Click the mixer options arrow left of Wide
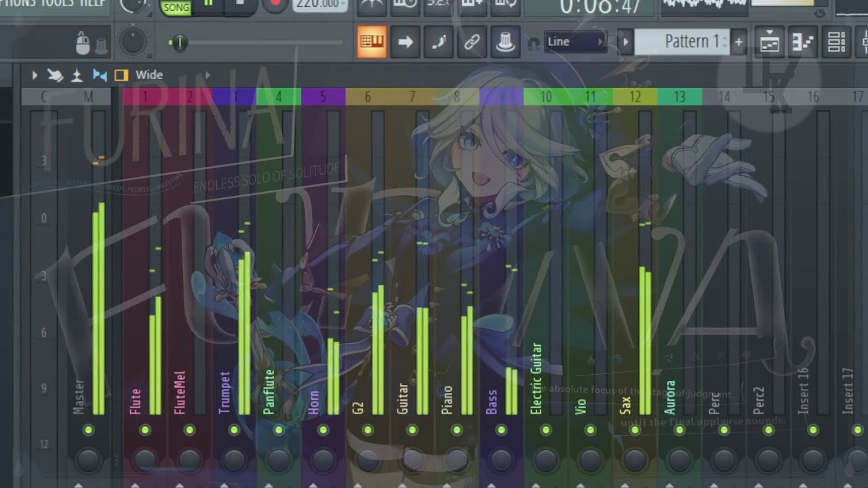 (35, 75)
